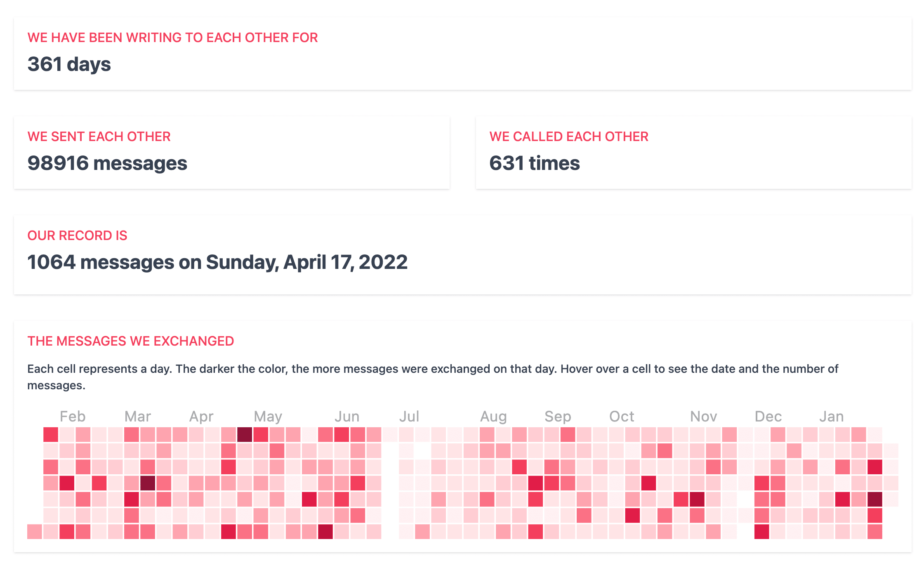The height and width of the screenshot is (565, 924).
Task: Click the darkest maroon cell in the January columns
Action: click(x=875, y=499)
